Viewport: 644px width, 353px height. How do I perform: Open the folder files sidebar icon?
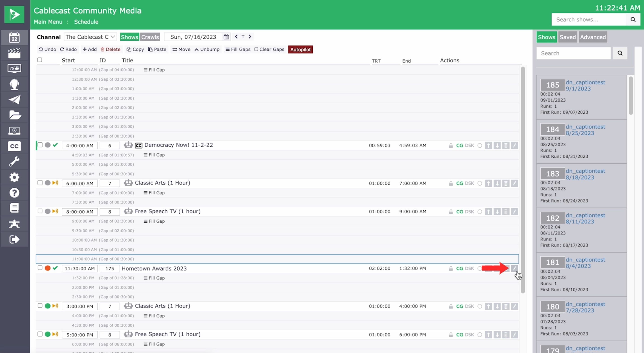(14, 115)
